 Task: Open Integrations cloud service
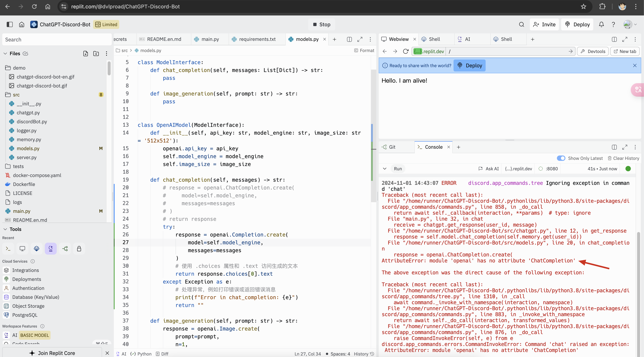click(x=26, y=270)
